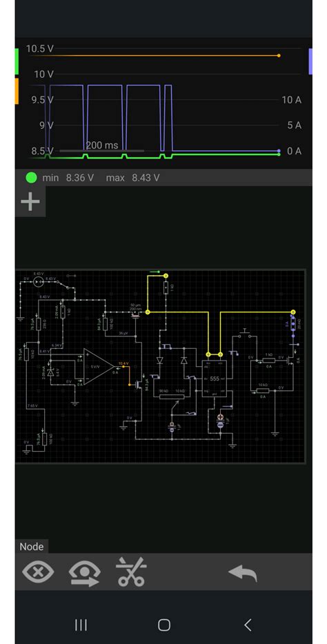Image resolution: width=327 pixels, height=644 pixels.
Task: Select the ground symbol at far right
Action: [275, 433]
